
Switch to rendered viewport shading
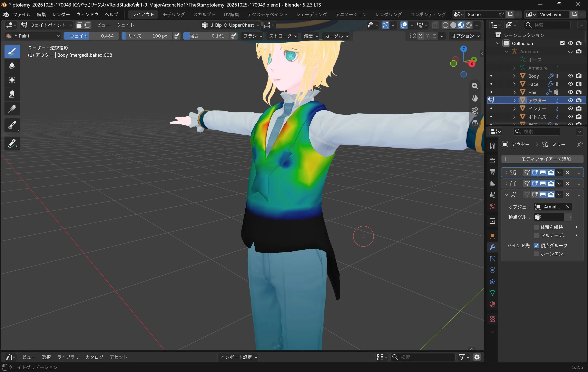469,25
